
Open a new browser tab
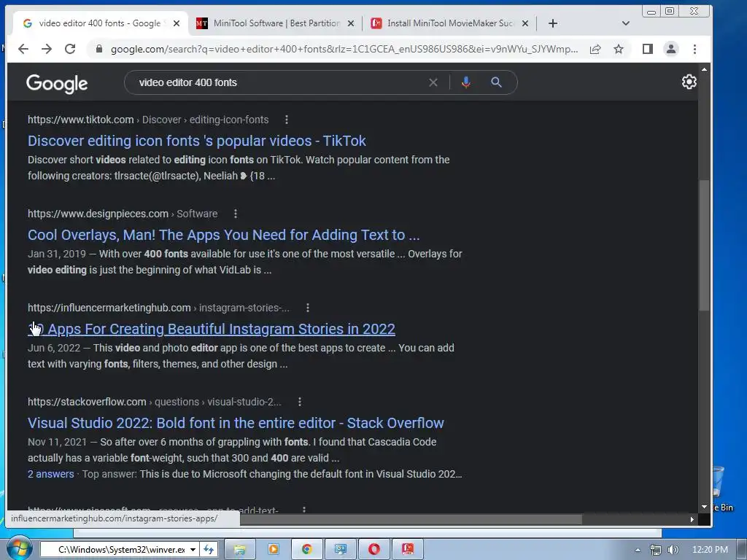tap(553, 23)
